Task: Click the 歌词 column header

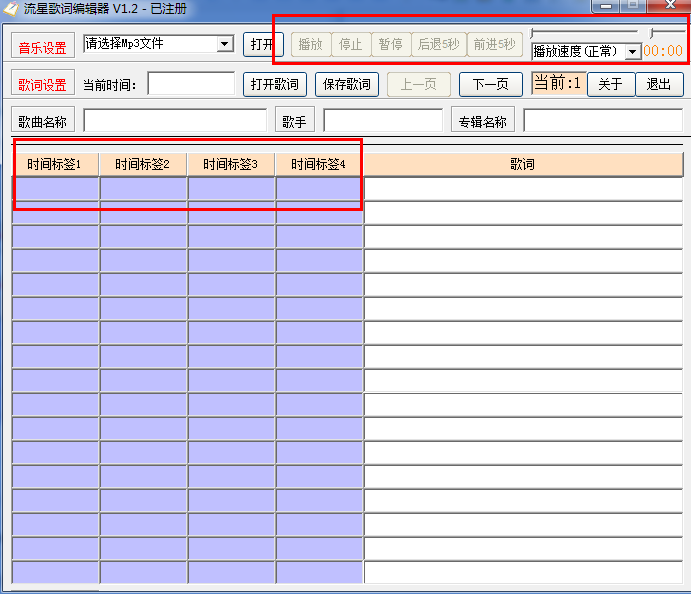Action: point(523,164)
